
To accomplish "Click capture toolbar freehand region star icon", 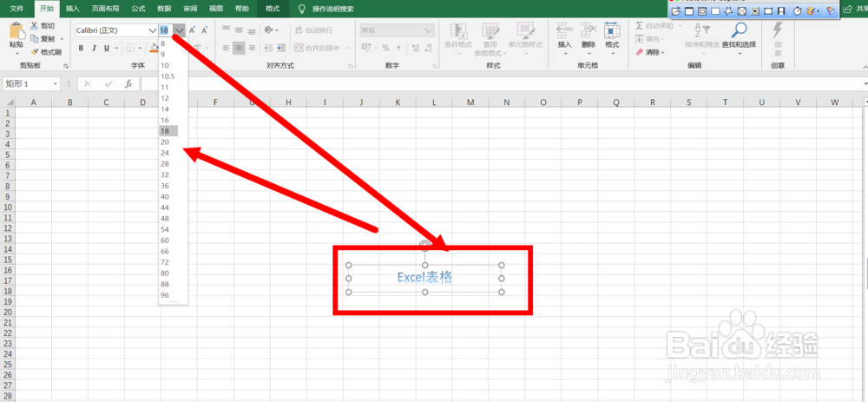I will (x=729, y=10).
